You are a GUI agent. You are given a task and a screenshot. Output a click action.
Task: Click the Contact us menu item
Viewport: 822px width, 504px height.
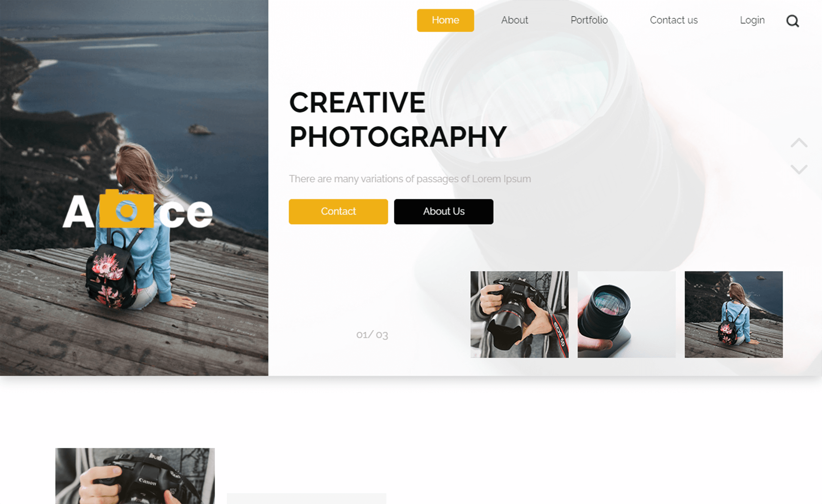coord(673,20)
